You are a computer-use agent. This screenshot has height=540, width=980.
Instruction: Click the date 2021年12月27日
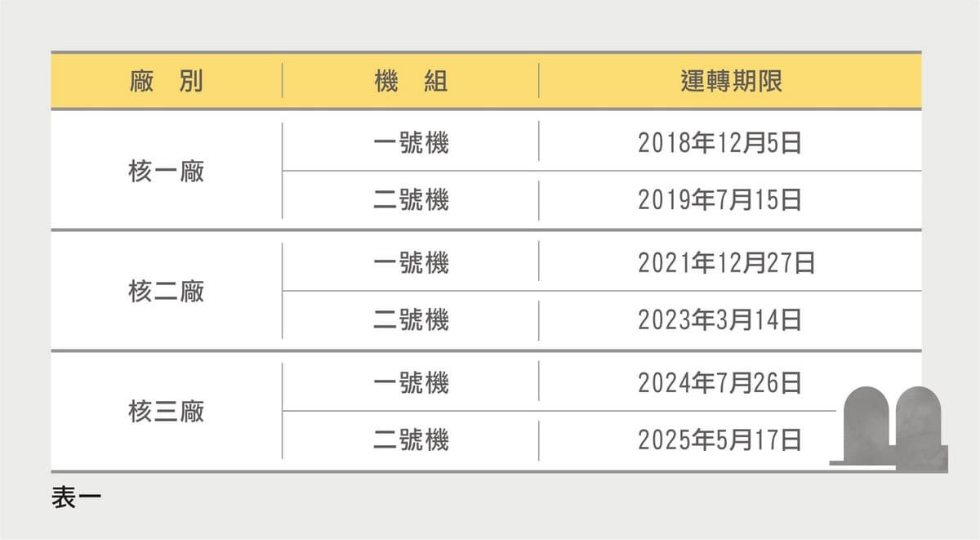tap(726, 263)
